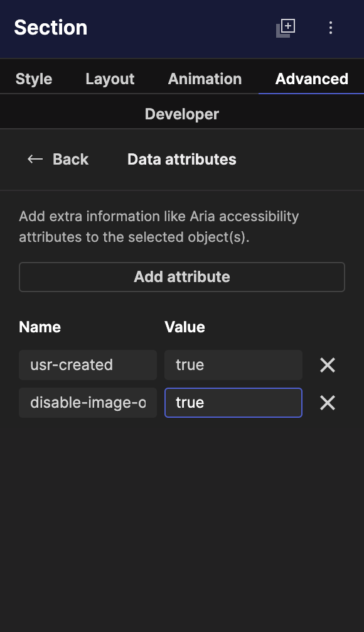Click the back arrow icon
This screenshot has height=632, width=364.
(x=35, y=159)
